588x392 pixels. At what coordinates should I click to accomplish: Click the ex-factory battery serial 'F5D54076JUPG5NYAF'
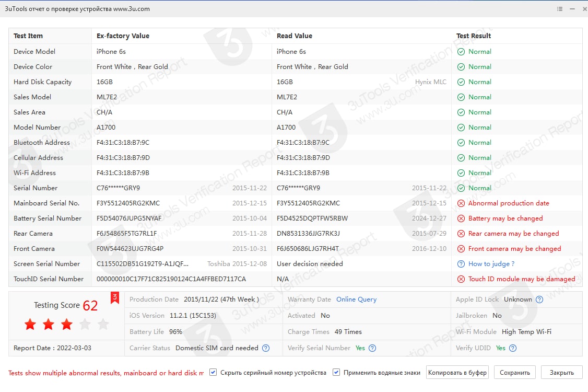(129, 218)
